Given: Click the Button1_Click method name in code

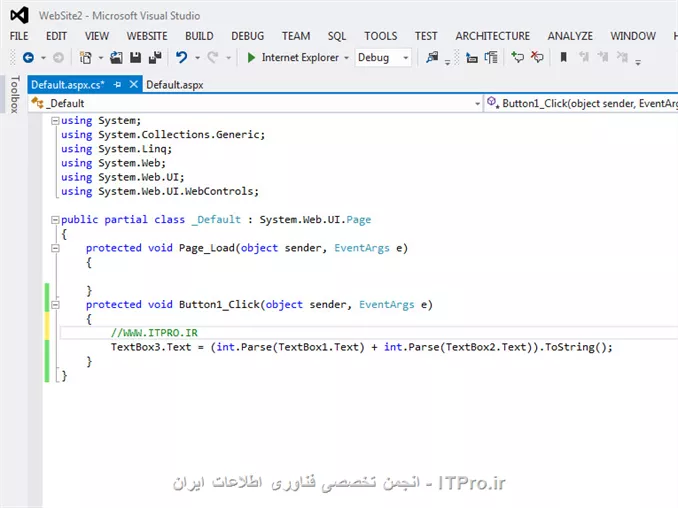Looking at the screenshot, I should [x=219, y=305].
